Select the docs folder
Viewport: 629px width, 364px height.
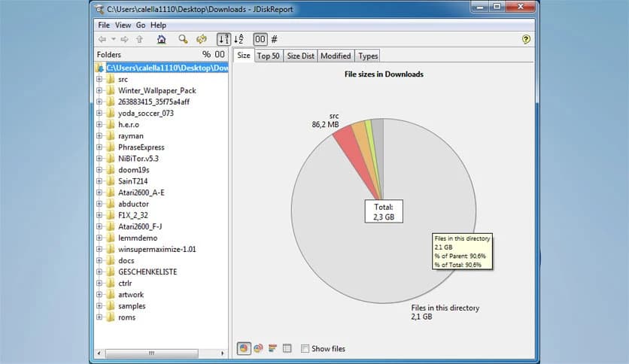[126, 260]
